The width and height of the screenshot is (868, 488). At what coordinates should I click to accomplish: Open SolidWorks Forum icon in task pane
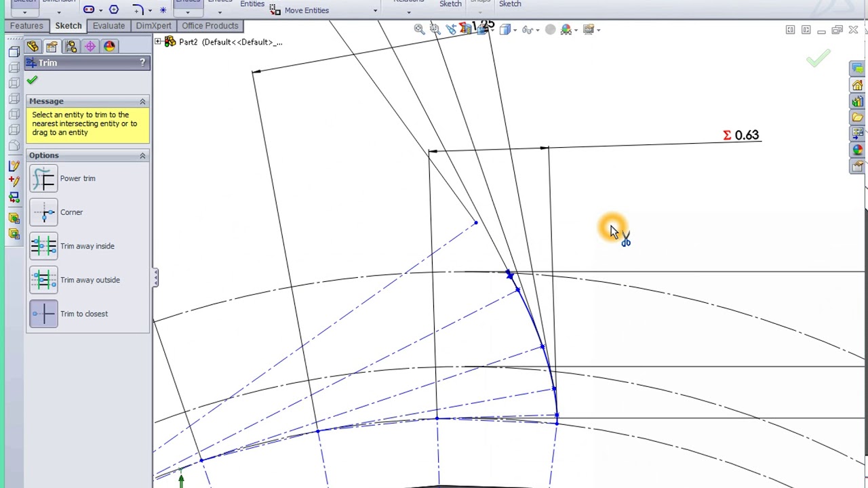click(x=857, y=69)
